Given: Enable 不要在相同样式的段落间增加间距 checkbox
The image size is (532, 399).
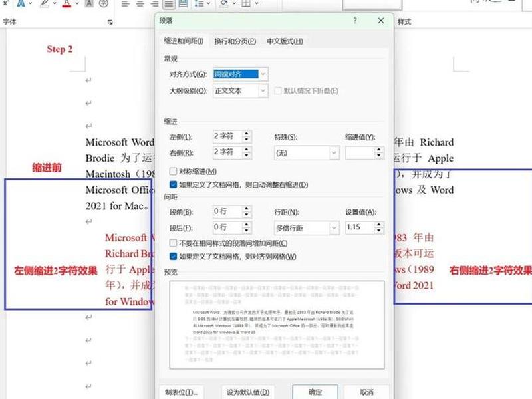Looking at the screenshot, I should click(x=173, y=243).
